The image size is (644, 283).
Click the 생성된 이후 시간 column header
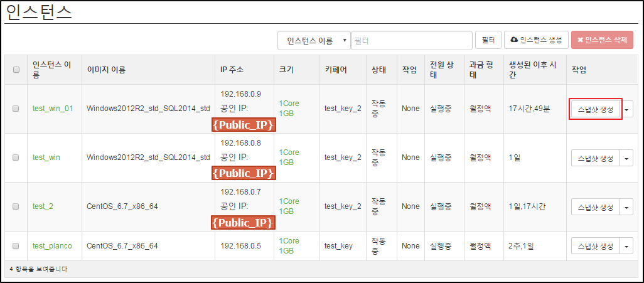point(532,70)
